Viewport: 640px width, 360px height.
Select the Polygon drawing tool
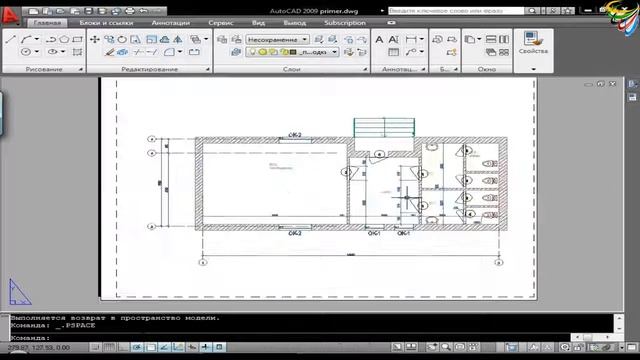coord(64,40)
